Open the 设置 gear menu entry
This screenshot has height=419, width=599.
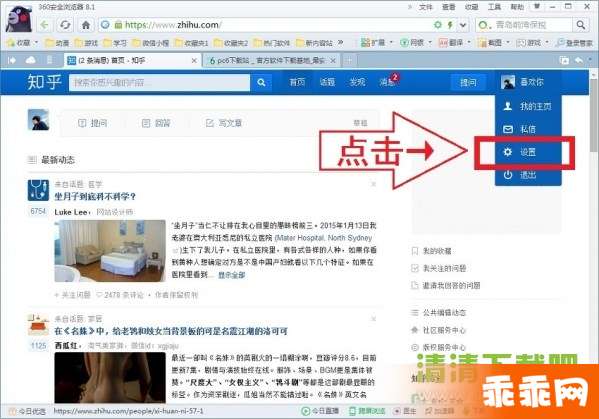(528, 152)
